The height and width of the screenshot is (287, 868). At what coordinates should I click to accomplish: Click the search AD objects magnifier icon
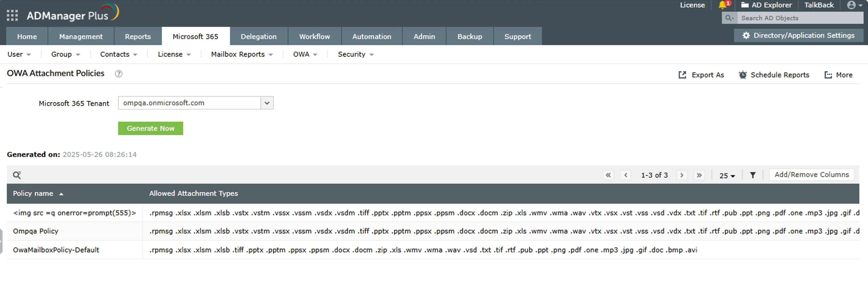tap(729, 18)
